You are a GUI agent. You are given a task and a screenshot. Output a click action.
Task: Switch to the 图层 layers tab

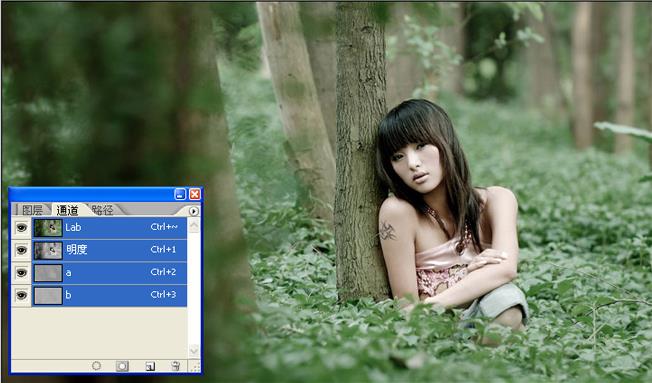(x=32, y=210)
